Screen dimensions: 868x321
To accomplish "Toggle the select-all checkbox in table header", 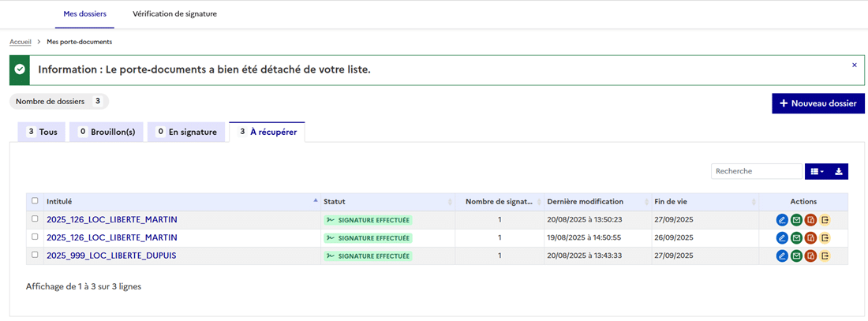I will (35, 201).
